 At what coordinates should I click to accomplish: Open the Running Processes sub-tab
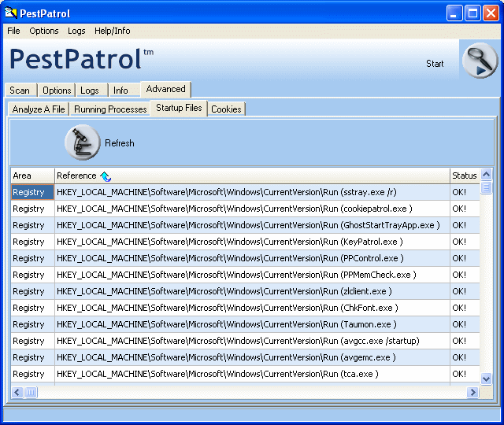(110, 109)
